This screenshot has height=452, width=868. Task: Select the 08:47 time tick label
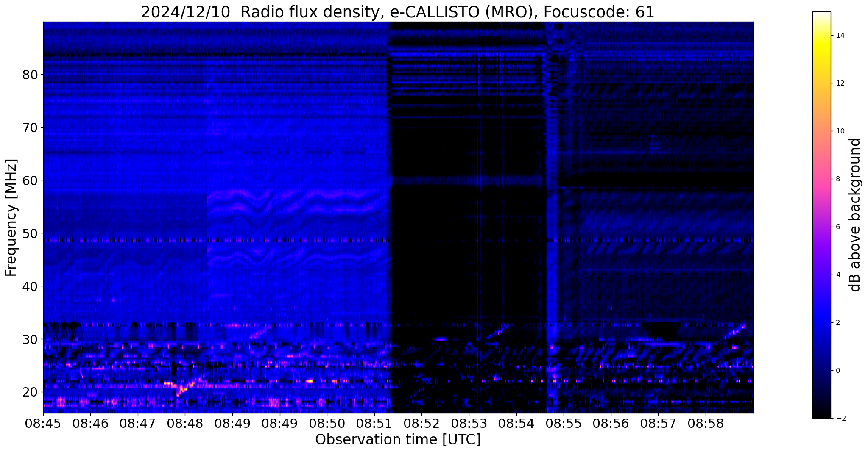point(138,423)
